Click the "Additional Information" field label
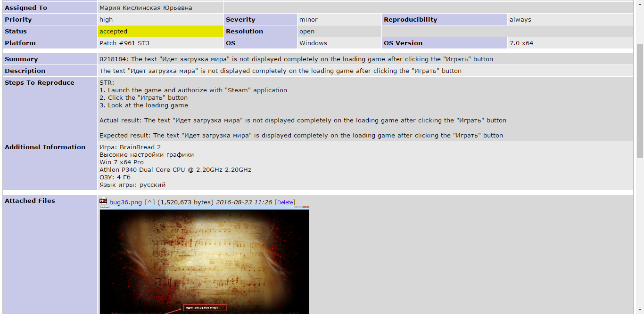Viewport: 644px width, 314px height. pyautogui.click(x=45, y=147)
